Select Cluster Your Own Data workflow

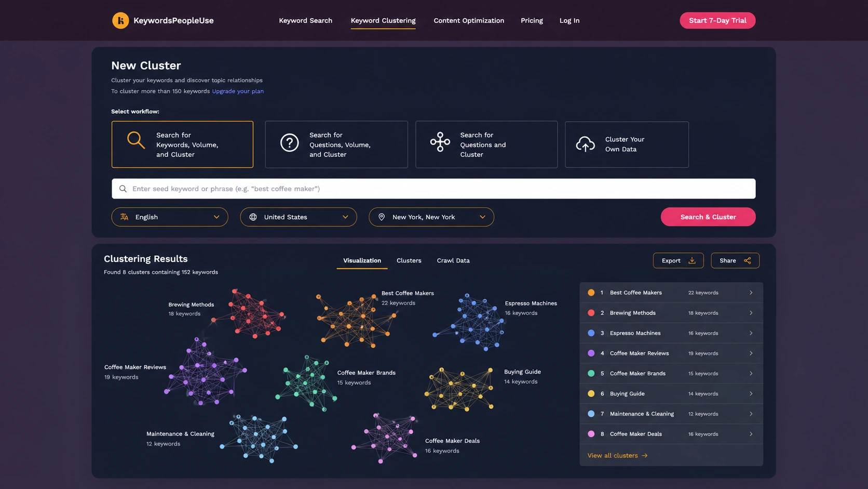click(627, 144)
